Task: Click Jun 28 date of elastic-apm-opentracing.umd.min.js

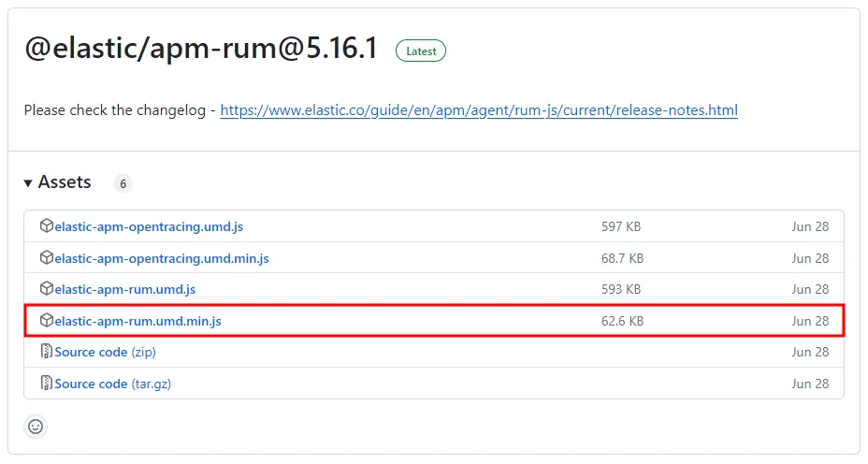Action: click(x=810, y=258)
